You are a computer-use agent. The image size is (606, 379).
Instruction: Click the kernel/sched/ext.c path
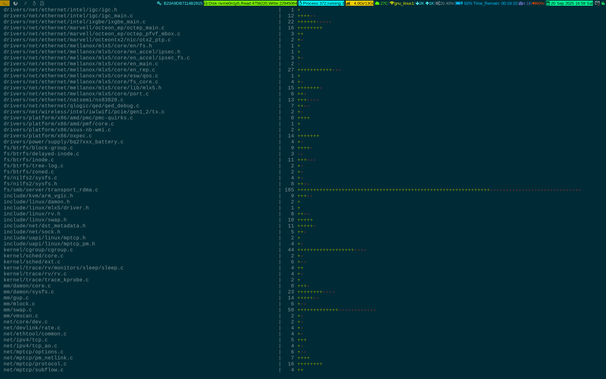(x=32, y=262)
